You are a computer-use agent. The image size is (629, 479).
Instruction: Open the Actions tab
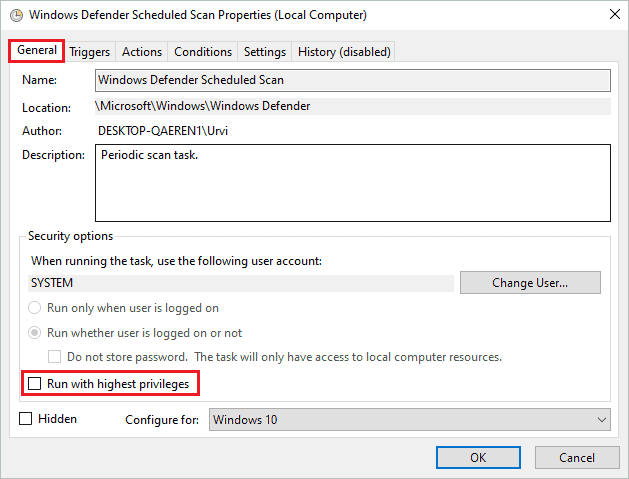tap(142, 52)
